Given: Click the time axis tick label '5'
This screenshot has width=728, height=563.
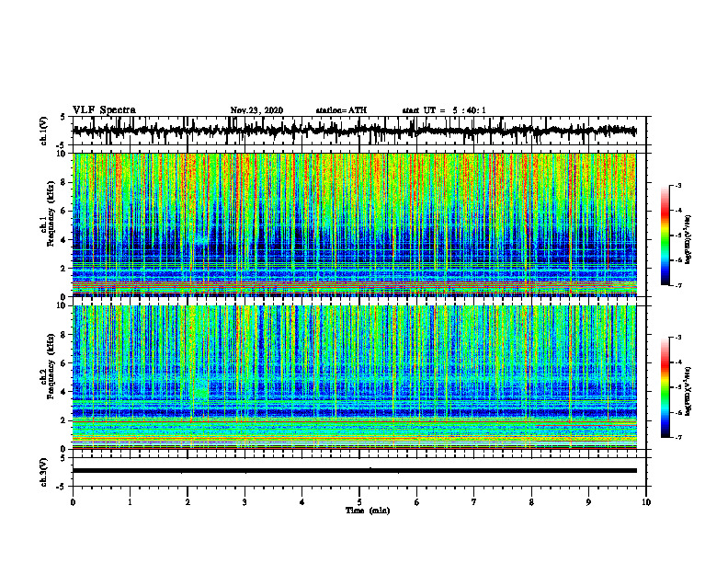Looking at the screenshot, I should coord(359,502).
